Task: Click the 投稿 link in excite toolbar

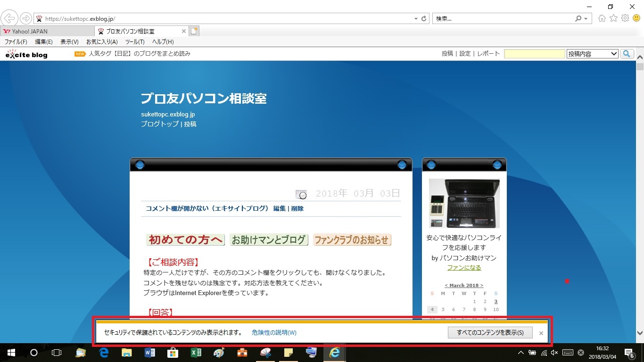Action: pyautogui.click(x=447, y=54)
